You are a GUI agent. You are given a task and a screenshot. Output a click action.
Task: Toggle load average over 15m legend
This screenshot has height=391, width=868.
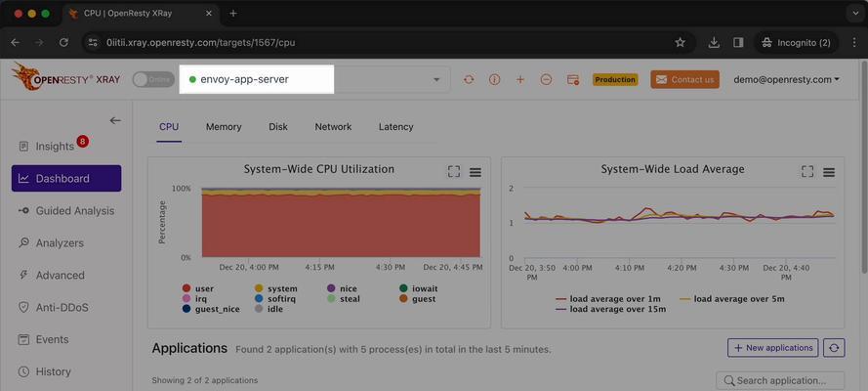610,309
